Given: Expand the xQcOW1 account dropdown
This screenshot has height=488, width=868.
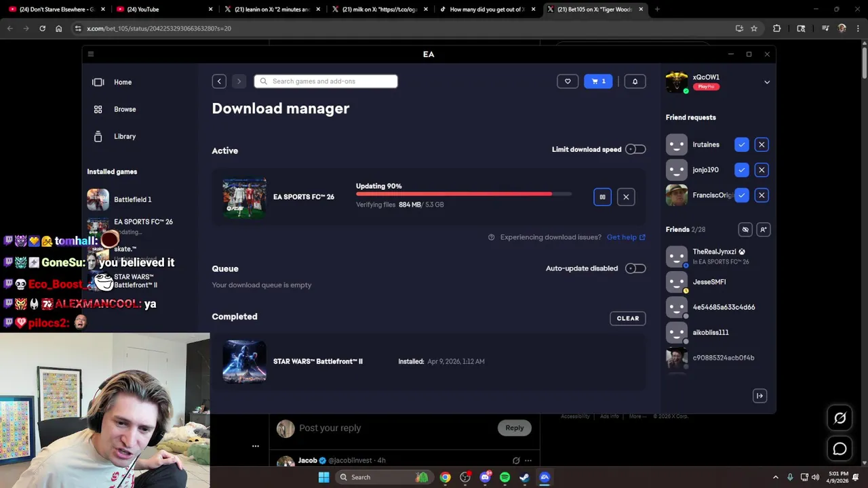Looking at the screenshot, I should point(767,82).
